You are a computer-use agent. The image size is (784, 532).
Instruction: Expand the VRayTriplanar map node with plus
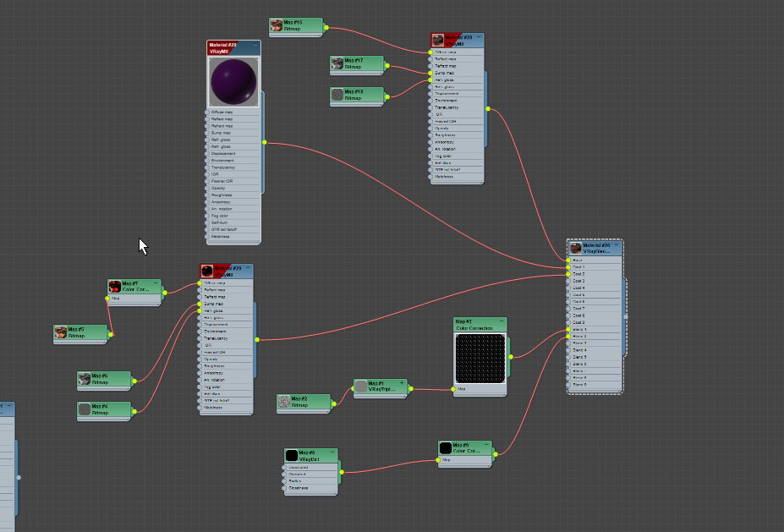(402, 383)
